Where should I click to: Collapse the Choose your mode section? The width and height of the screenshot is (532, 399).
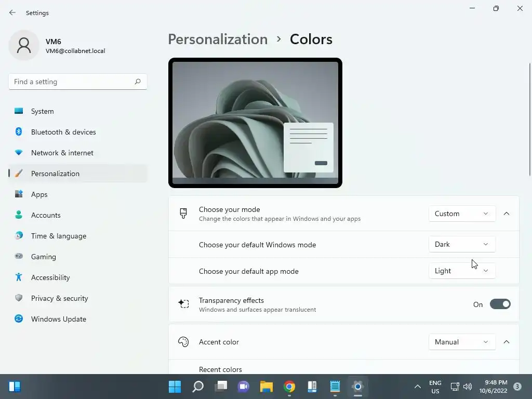click(507, 214)
